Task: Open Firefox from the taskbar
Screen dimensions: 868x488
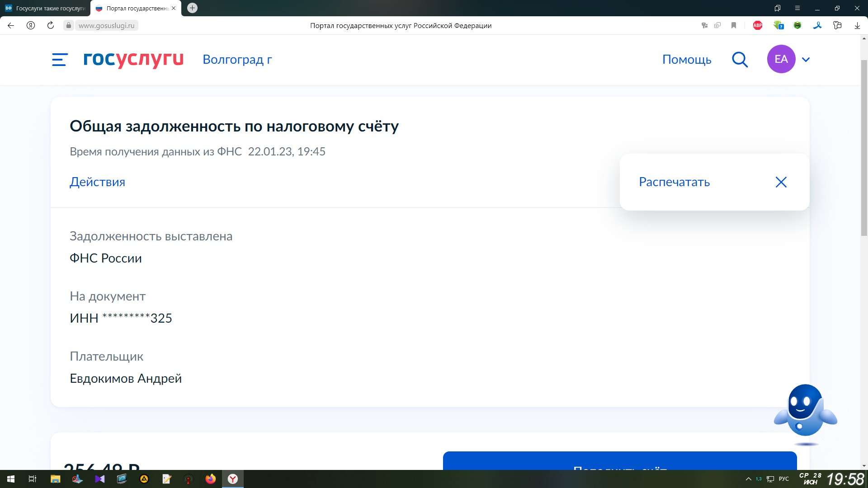Action: tap(211, 479)
